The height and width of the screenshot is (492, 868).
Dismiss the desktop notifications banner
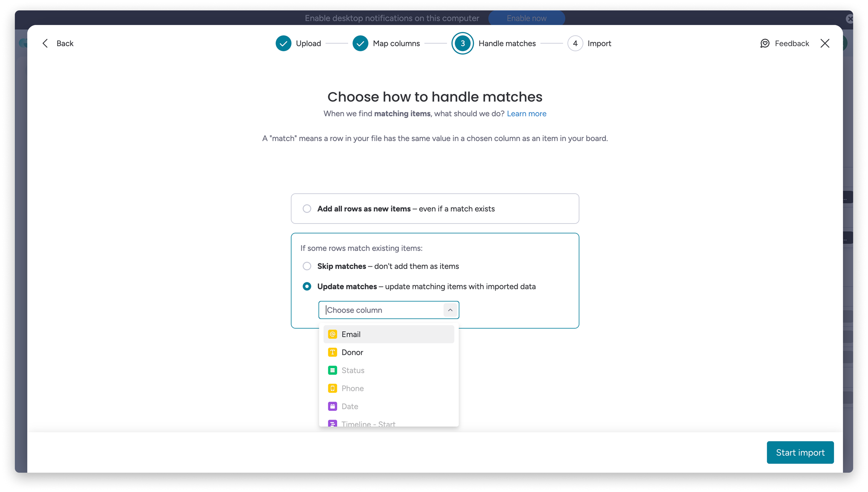click(849, 19)
